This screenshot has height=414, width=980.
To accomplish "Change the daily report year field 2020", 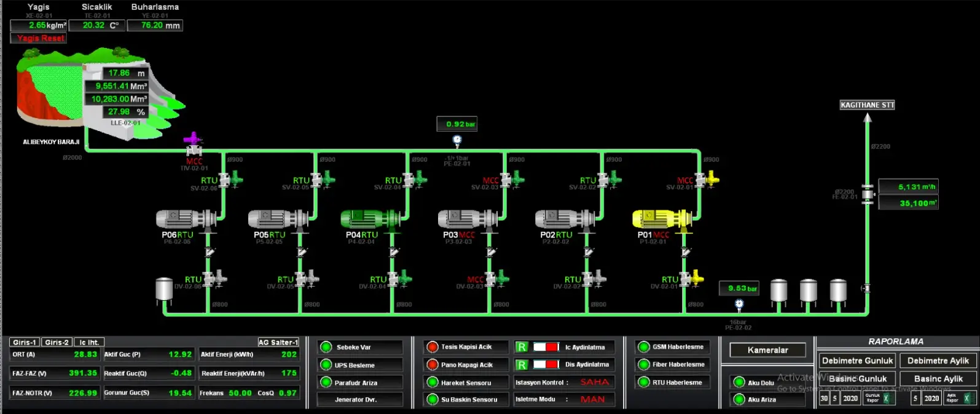I will (x=850, y=399).
